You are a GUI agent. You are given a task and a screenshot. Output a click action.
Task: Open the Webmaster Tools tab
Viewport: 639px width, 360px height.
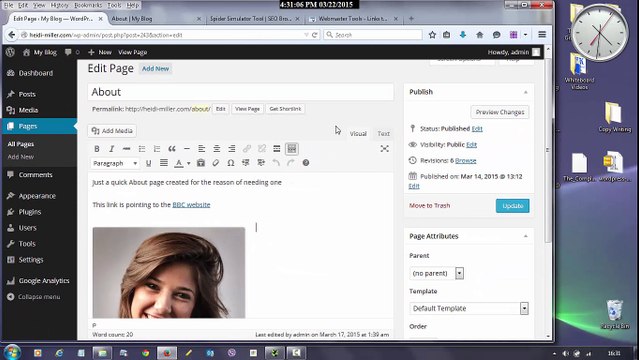click(x=353, y=19)
